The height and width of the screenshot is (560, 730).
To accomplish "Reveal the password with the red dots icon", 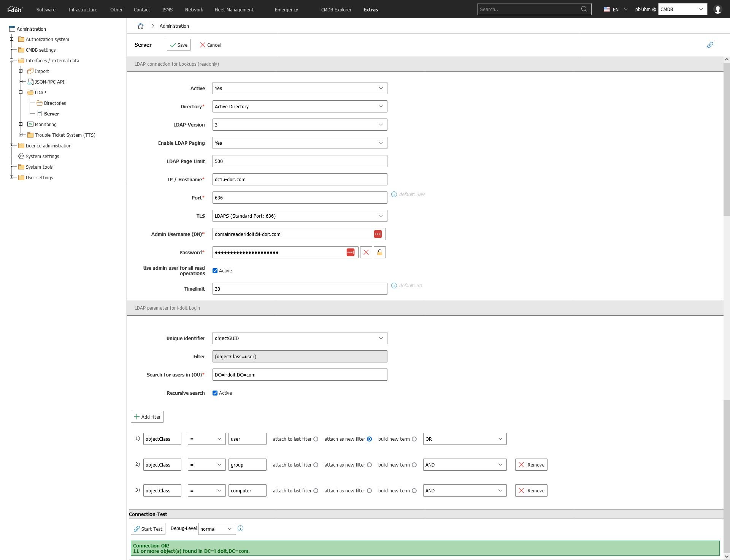I will coord(351,252).
